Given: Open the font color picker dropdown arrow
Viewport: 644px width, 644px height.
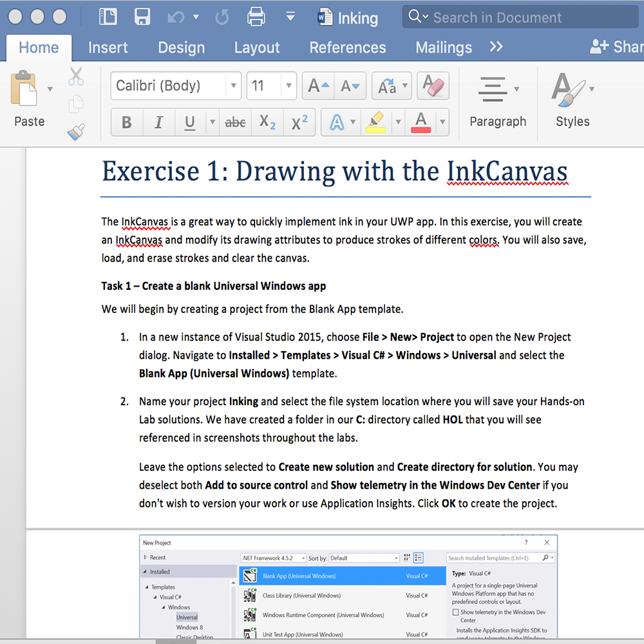Looking at the screenshot, I should click(x=442, y=122).
